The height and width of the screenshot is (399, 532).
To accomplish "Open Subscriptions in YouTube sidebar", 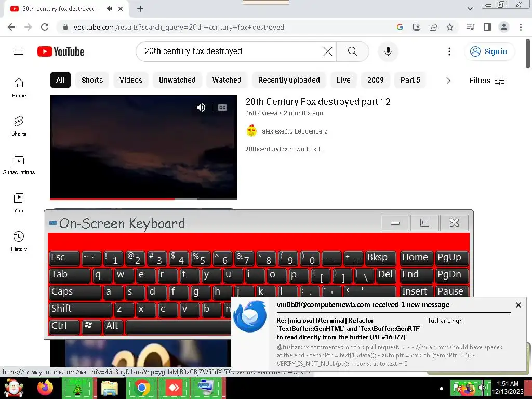I will pos(19,165).
